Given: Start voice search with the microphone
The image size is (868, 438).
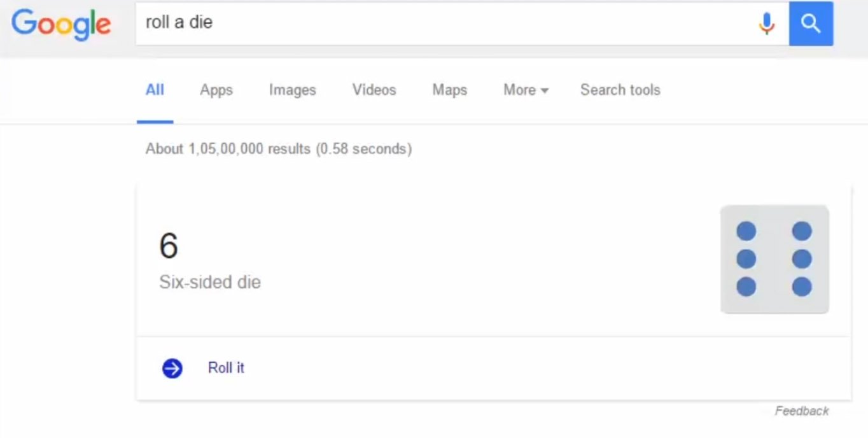Looking at the screenshot, I should 767,24.
